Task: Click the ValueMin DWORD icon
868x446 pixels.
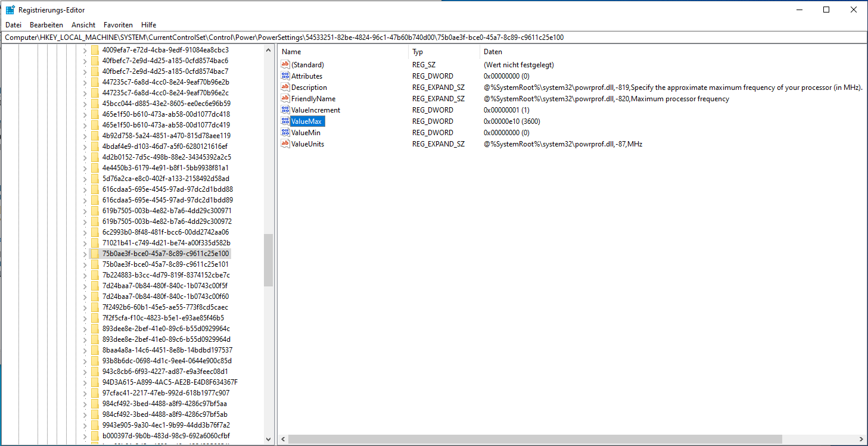Action: pos(285,132)
